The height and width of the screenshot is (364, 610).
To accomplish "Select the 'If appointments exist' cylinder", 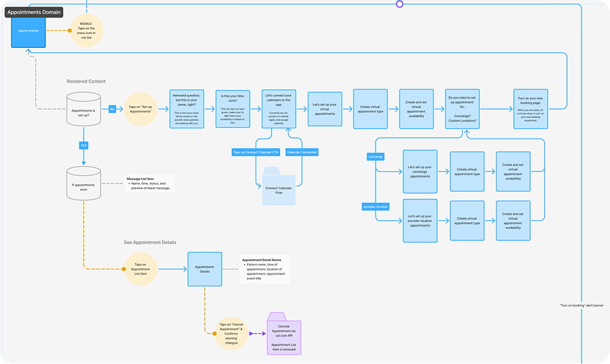I will pos(84,183).
